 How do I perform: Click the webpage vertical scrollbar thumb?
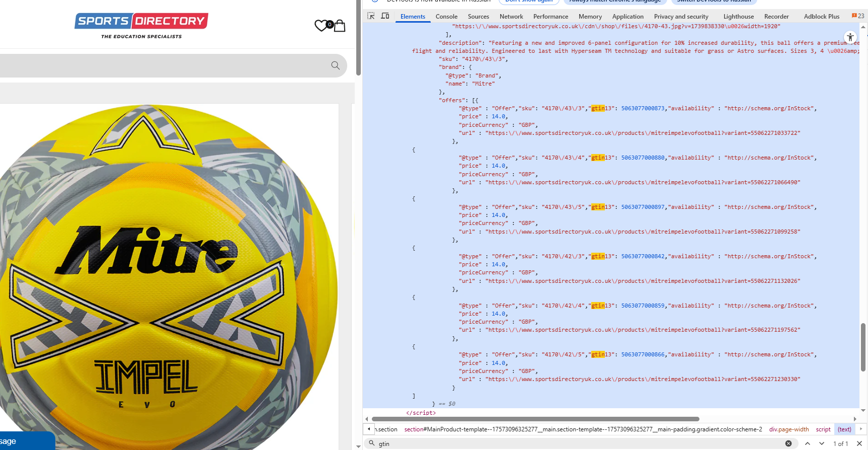coord(358,38)
